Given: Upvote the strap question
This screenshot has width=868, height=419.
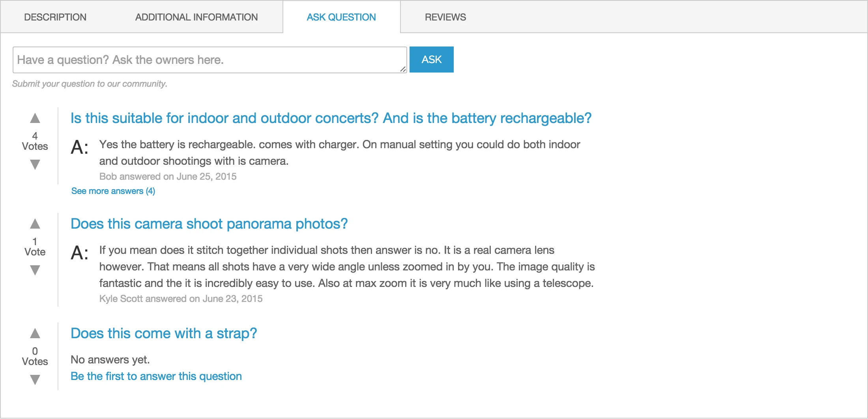Looking at the screenshot, I should pyautogui.click(x=35, y=333).
